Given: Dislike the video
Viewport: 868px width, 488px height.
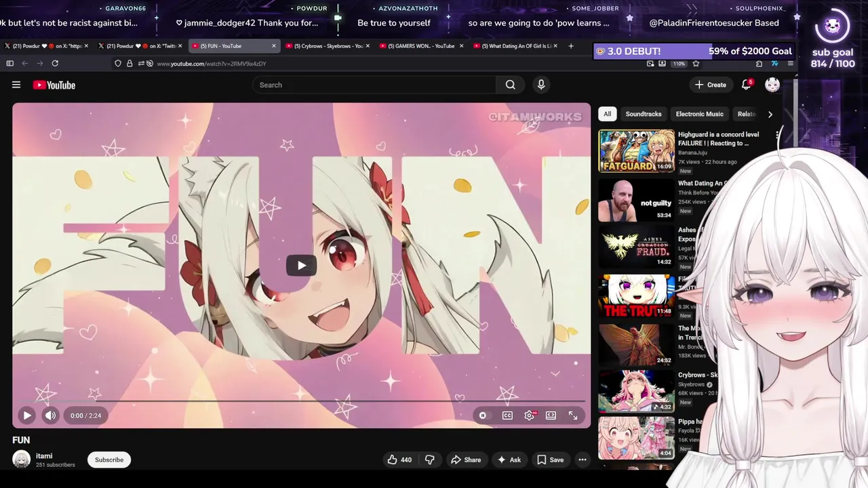Looking at the screenshot, I should pos(429,460).
